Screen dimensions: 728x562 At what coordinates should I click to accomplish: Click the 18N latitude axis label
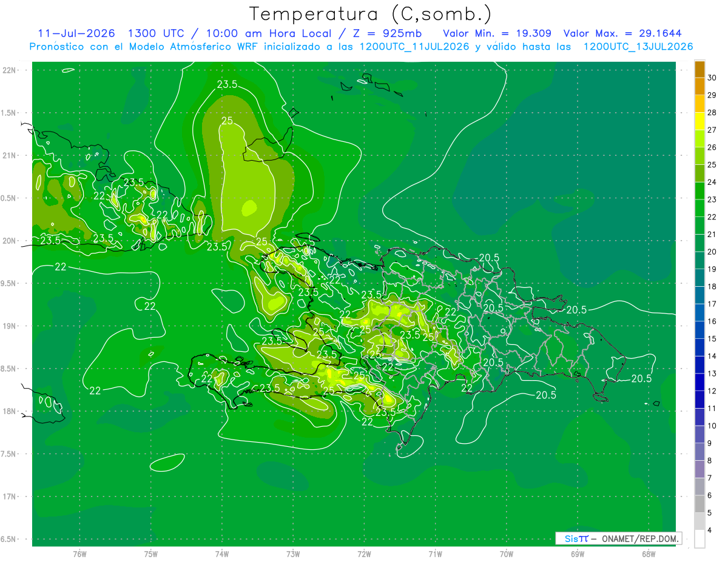[10, 411]
